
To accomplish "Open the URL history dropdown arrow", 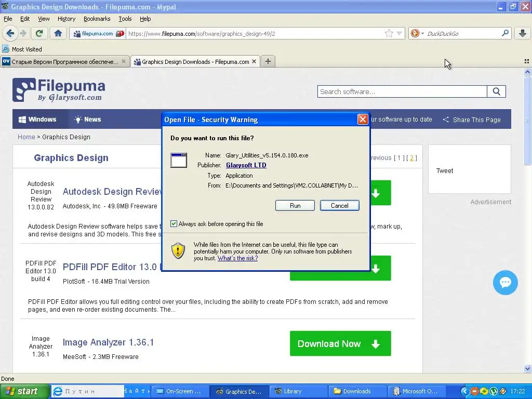I will point(400,33).
